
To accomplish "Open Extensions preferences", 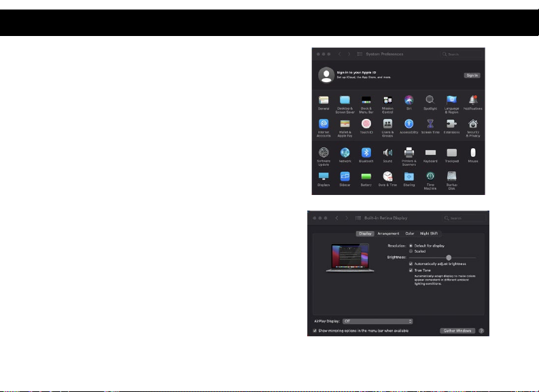I will (x=451, y=126).
